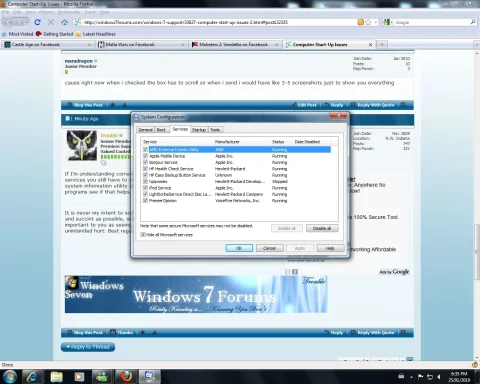Image resolution: width=480 pixels, height=384 pixels.
Task: Open the list all tabs dropdown
Action: [476, 44]
